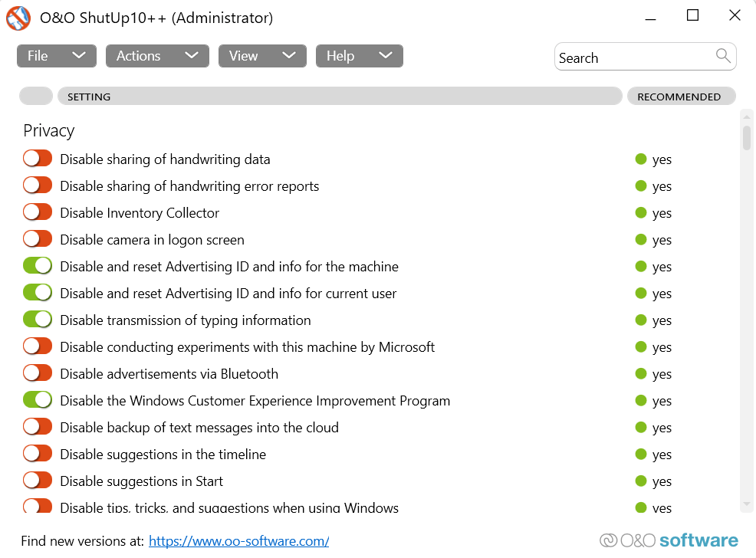Maximize the ShutUp10++ window
Image resolution: width=756 pixels, height=558 pixels.
(x=693, y=15)
